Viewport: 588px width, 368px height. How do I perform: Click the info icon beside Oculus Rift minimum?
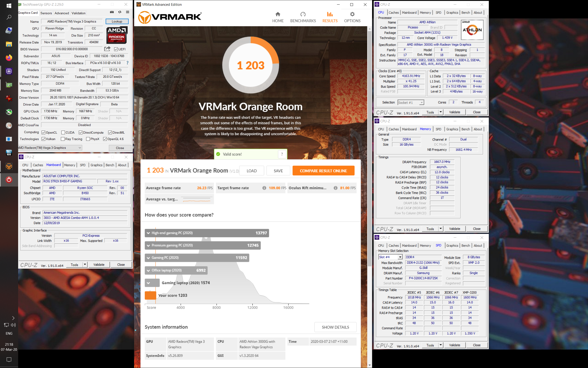coord(335,188)
